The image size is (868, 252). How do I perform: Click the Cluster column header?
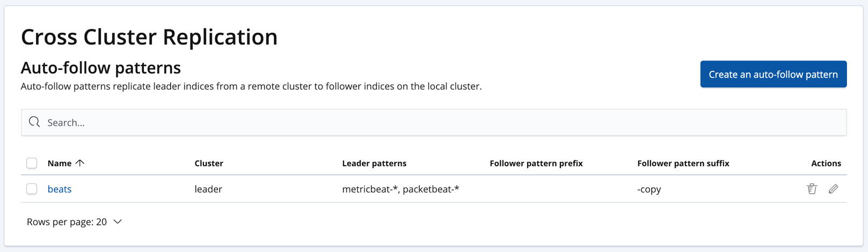tap(209, 163)
